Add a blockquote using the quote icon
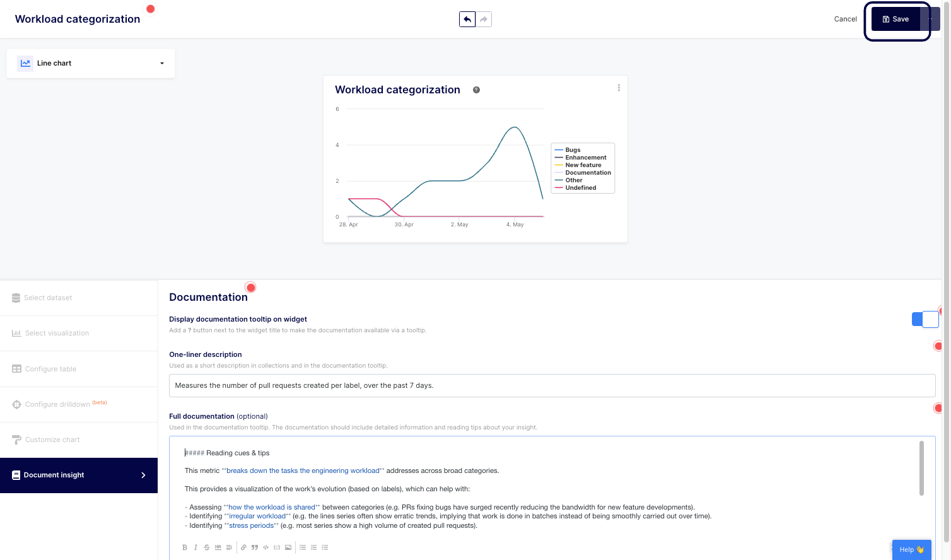 pos(255,547)
